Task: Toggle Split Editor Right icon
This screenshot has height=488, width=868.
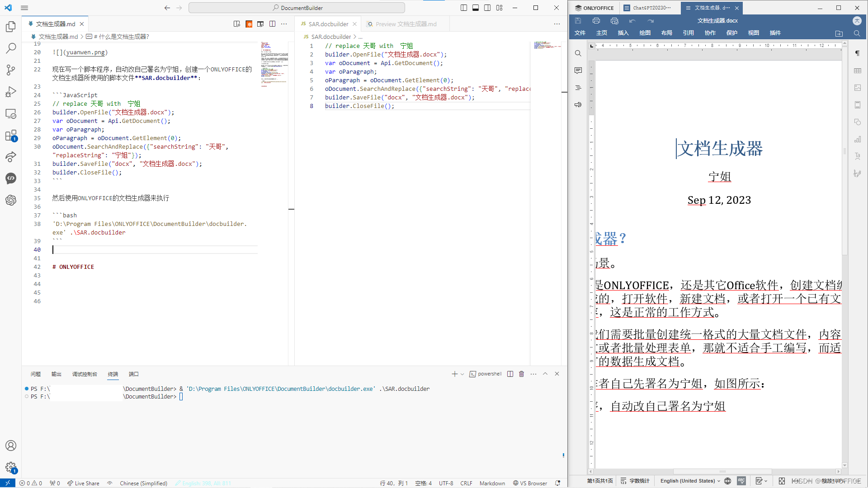Action: point(273,24)
